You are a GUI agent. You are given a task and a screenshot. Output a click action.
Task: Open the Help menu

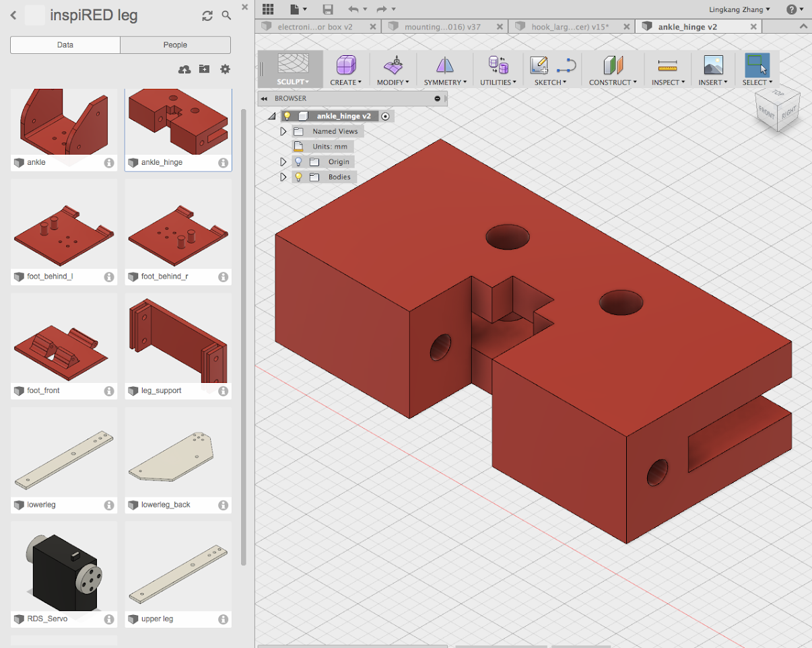(x=794, y=9)
